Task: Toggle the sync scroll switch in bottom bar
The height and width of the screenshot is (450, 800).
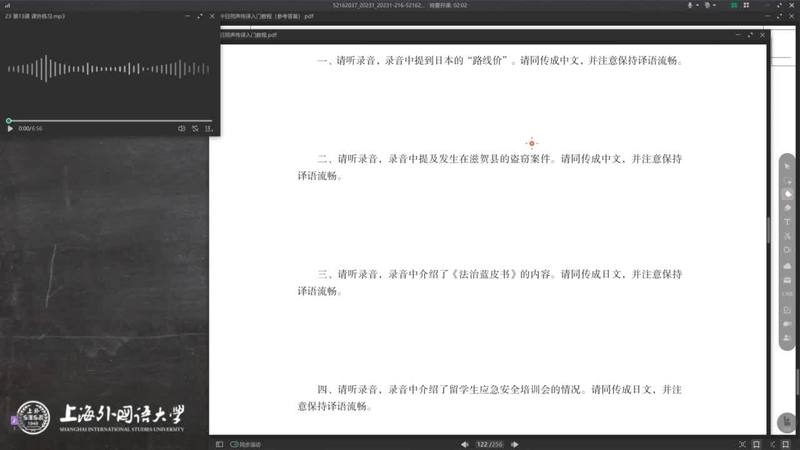Action: click(x=234, y=443)
